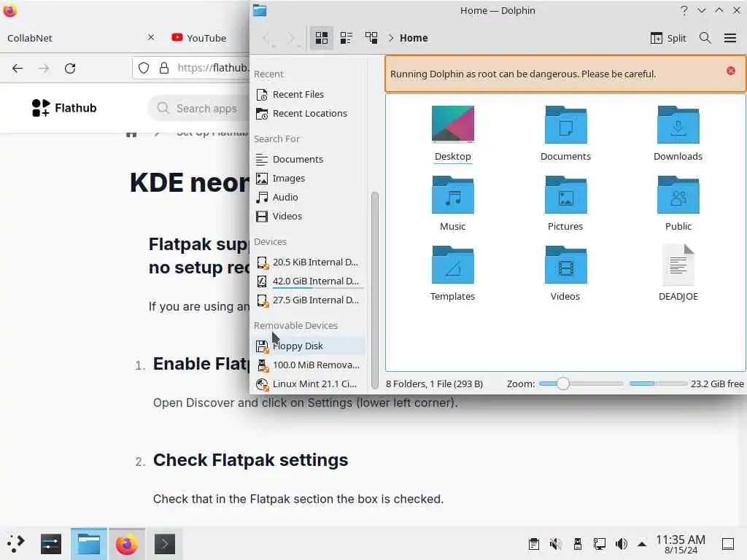Dismiss the root warning message
The width and height of the screenshot is (747, 560).
(x=731, y=71)
